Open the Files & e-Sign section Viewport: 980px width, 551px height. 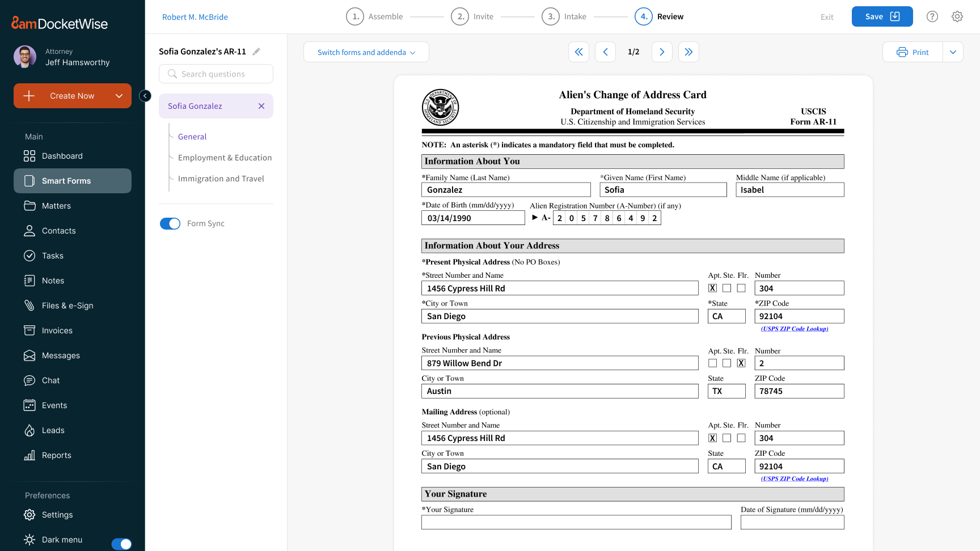click(67, 306)
